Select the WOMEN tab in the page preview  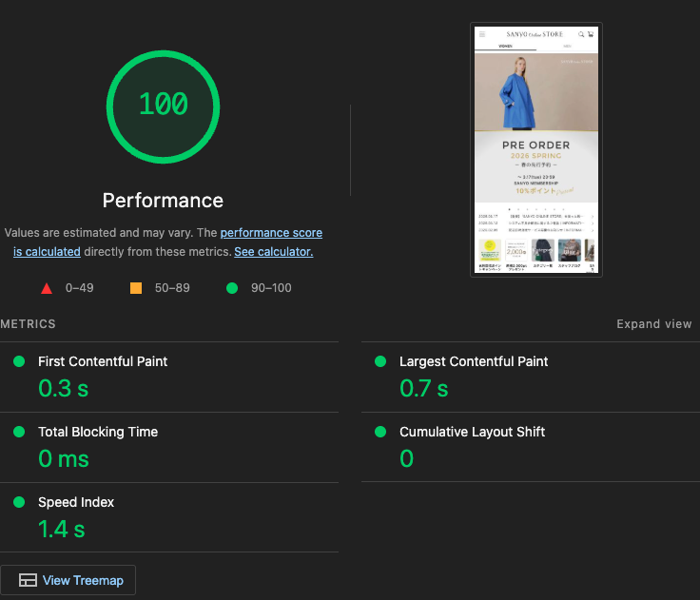pos(505,46)
